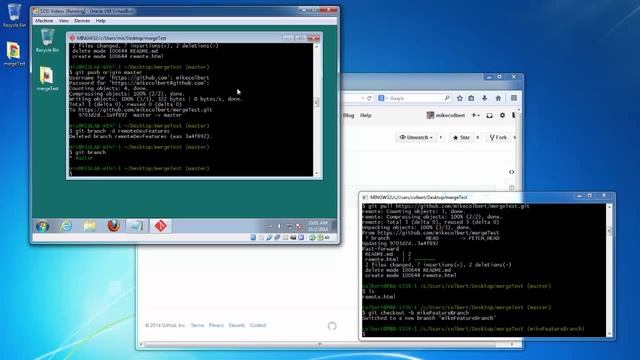Image resolution: width=640 pixels, height=360 pixels.
Task: Go to Firefox home page icon
Action: (x=498, y=98)
